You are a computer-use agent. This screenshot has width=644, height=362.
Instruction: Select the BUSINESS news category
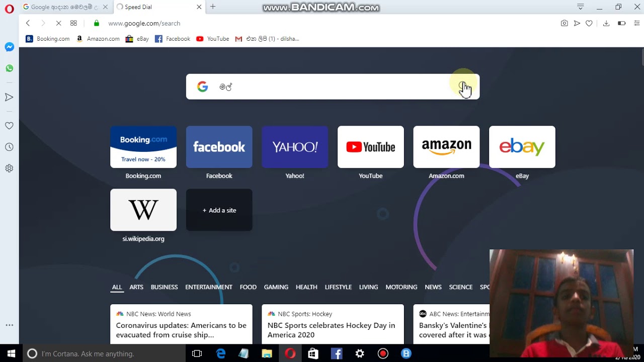pyautogui.click(x=164, y=287)
